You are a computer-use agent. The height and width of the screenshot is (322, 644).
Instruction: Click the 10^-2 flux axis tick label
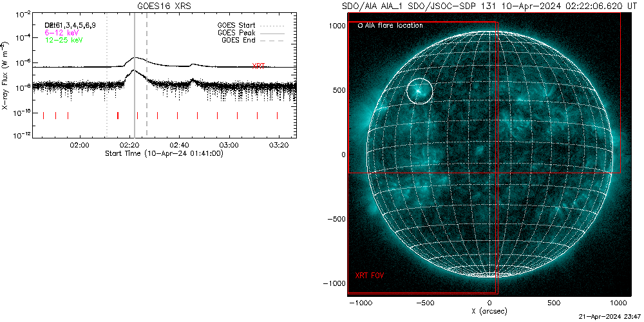[x=23, y=15]
